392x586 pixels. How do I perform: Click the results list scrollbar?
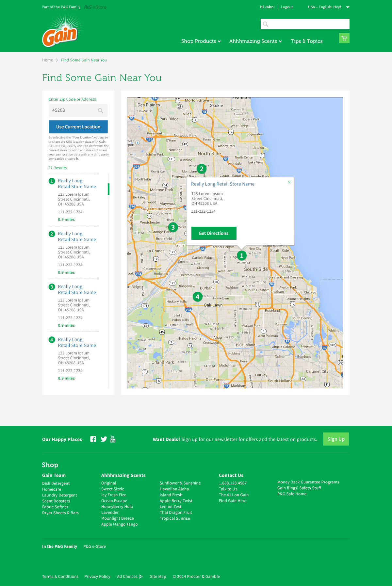108,189
